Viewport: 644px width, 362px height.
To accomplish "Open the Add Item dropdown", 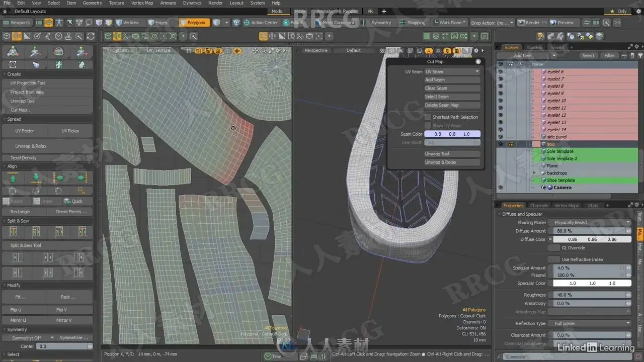I will pyautogui.click(x=527, y=56).
